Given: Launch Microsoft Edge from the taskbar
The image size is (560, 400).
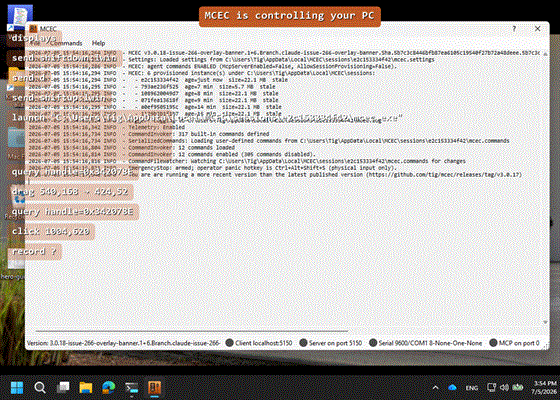Looking at the screenshot, I should click(x=109, y=388).
